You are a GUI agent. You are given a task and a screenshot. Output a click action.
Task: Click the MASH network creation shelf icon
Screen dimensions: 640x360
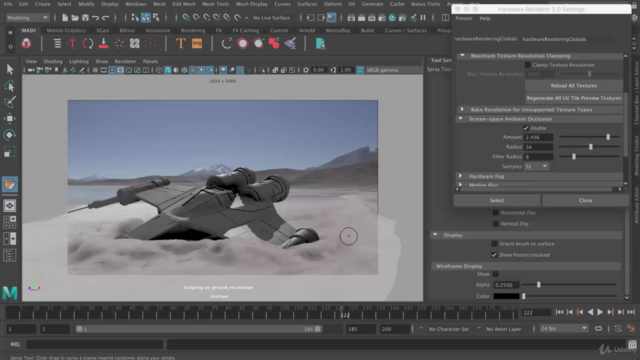click(27, 43)
